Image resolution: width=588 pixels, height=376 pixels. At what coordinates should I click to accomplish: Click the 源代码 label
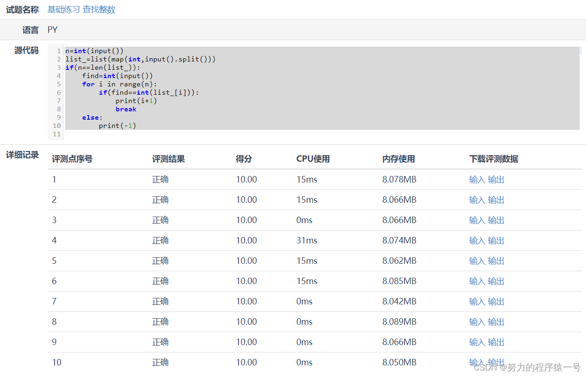coord(26,50)
